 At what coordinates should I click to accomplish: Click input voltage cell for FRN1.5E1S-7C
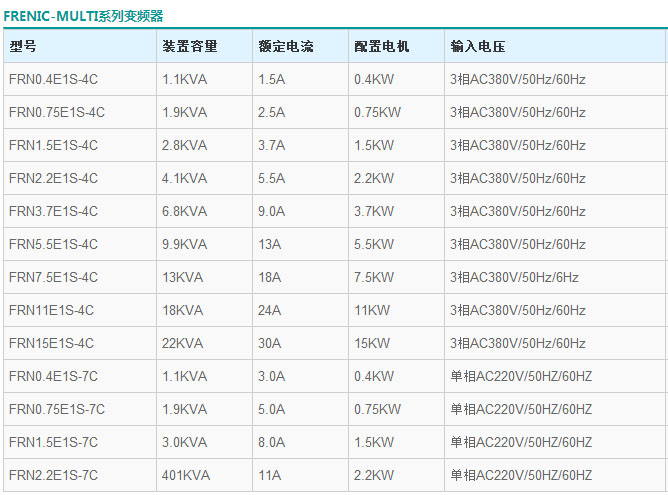coord(520,442)
